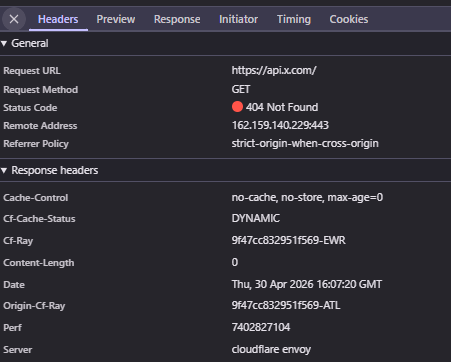The height and width of the screenshot is (362, 451).
Task: Open the Timing tab
Action: coord(294,19)
